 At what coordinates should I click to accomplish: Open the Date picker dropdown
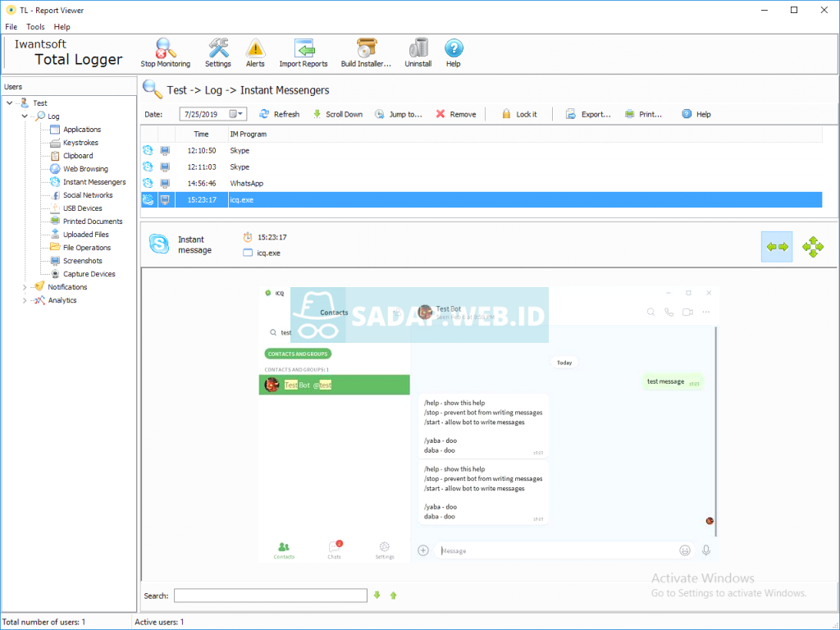click(236, 113)
